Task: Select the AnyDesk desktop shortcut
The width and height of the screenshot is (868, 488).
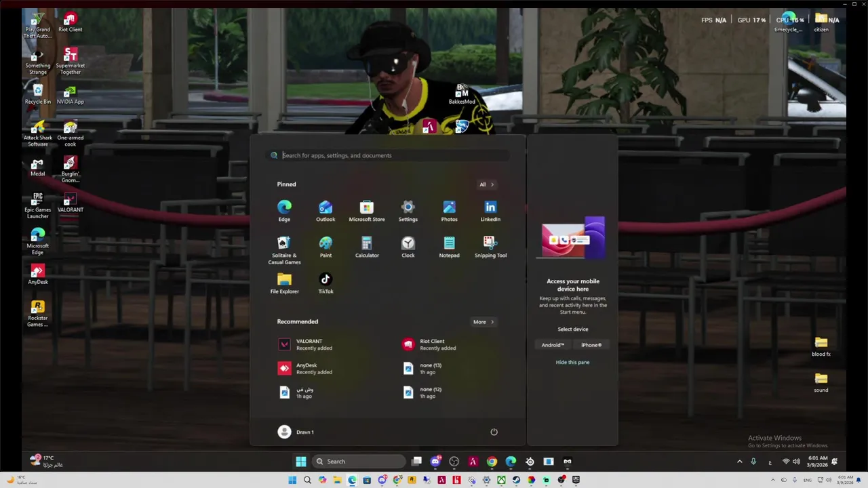Action: pos(38,274)
